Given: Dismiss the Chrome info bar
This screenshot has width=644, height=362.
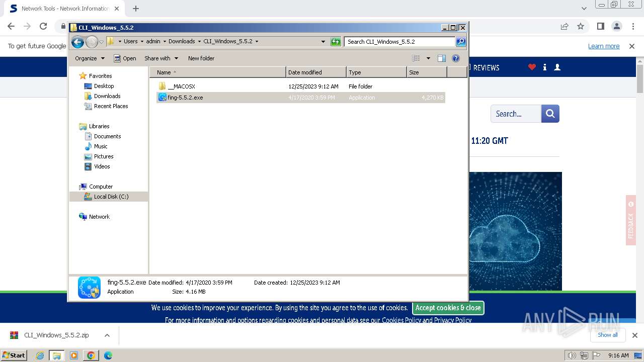Looking at the screenshot, I should [x=632, y=46].
